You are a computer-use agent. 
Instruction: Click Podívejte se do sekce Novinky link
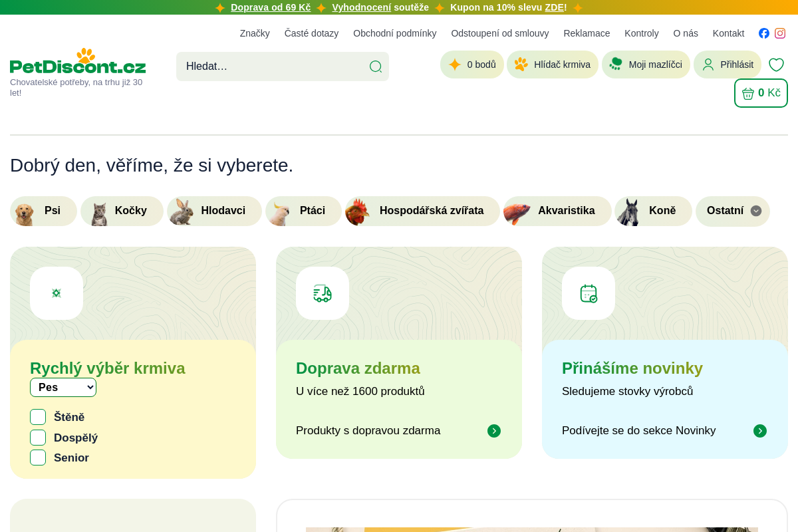coord(638,431)
